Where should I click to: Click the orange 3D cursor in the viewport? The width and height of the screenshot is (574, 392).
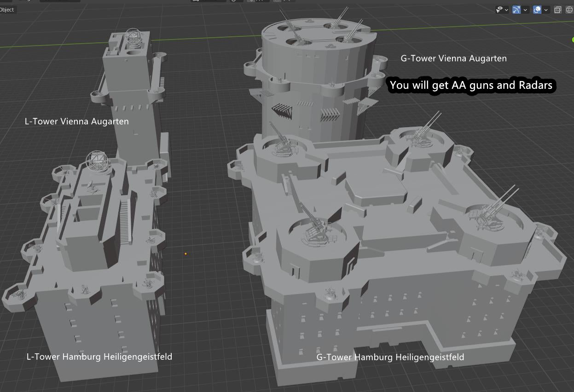pyautogui.click(x=185, y=253)
